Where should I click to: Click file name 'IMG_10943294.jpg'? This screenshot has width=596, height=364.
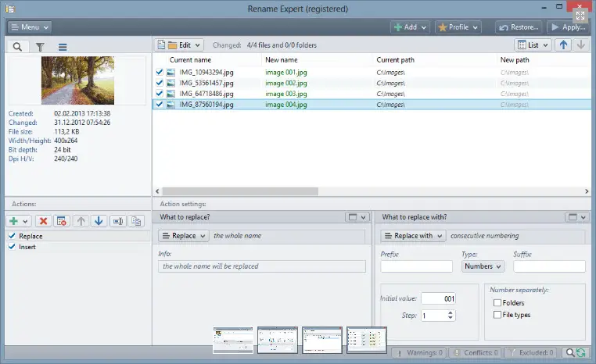point(206,72)
